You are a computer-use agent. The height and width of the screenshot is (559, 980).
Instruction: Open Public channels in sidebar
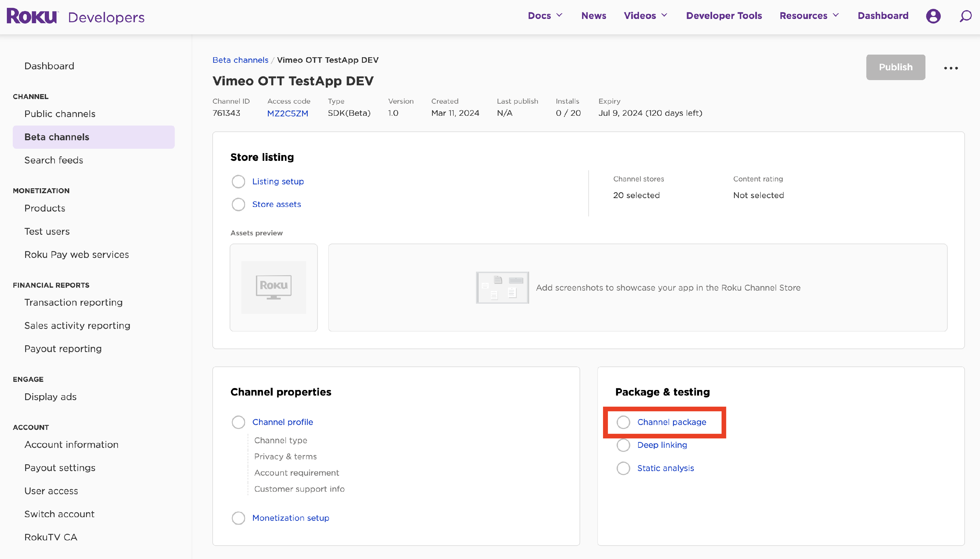pyautogui.click(x=60, y=114)
